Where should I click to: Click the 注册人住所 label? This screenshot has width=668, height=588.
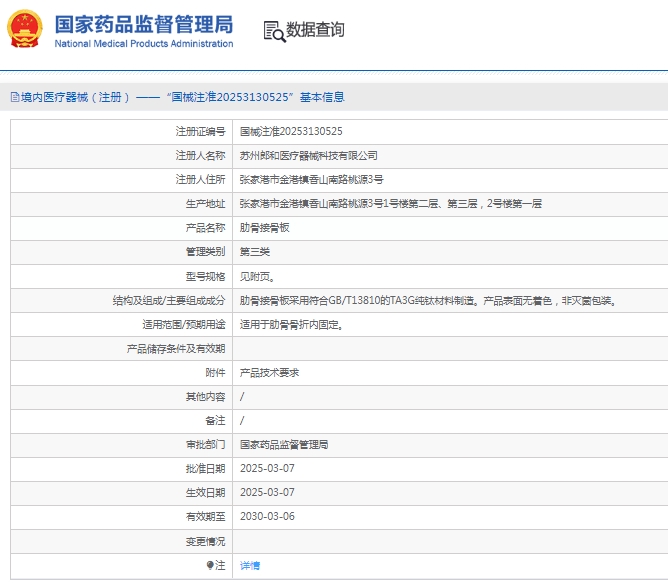[x=200, y=179]
